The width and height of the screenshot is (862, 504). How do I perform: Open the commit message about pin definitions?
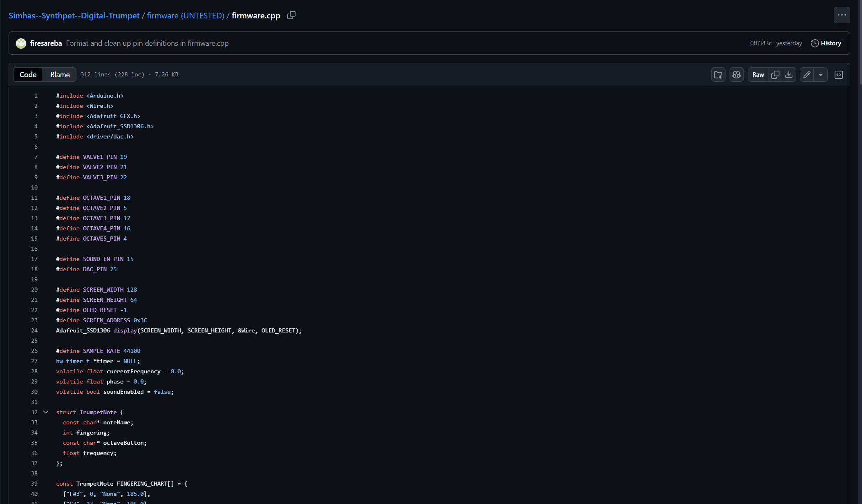147,43
